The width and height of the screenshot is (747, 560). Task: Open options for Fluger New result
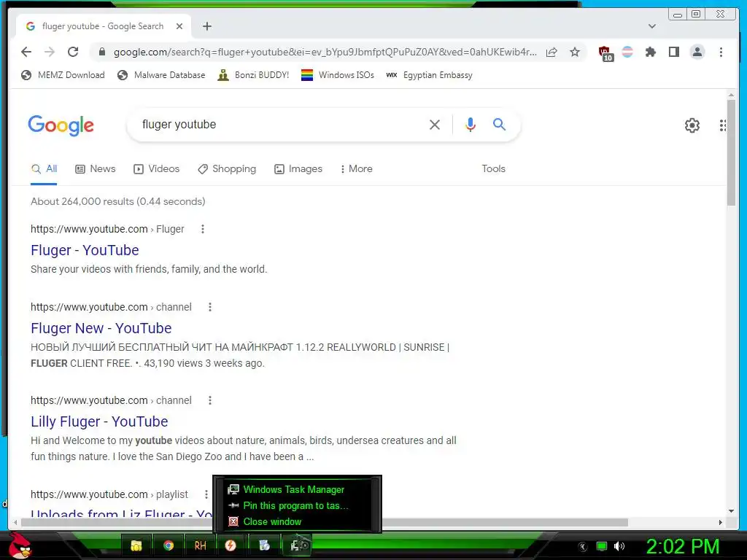tap(209, 307)
